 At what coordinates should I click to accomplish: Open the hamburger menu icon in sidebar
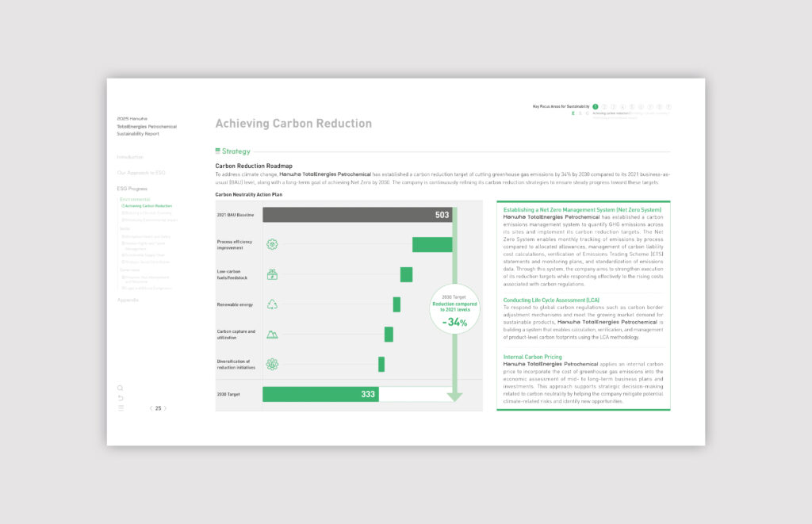[x=121, y=408]
